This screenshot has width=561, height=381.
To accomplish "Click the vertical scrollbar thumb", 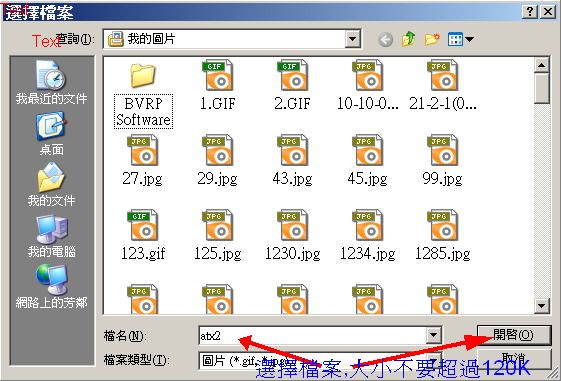I will (x=541, y=88).
